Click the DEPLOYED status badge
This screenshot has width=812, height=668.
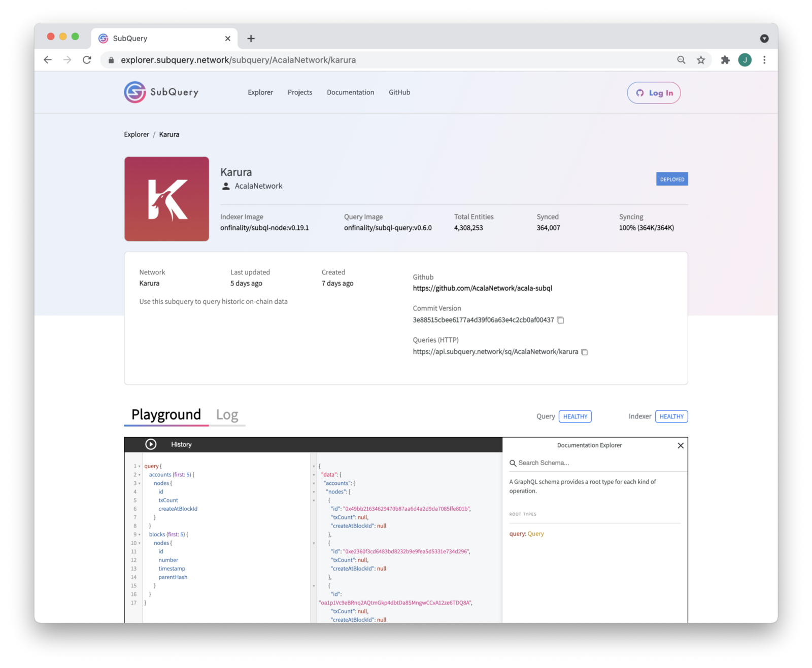click(x=672, y=179)
